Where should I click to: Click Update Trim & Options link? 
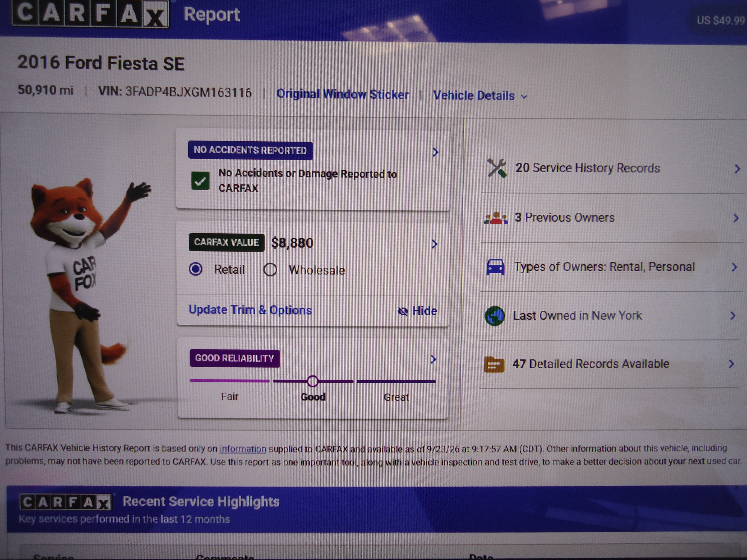pos(250,310)
